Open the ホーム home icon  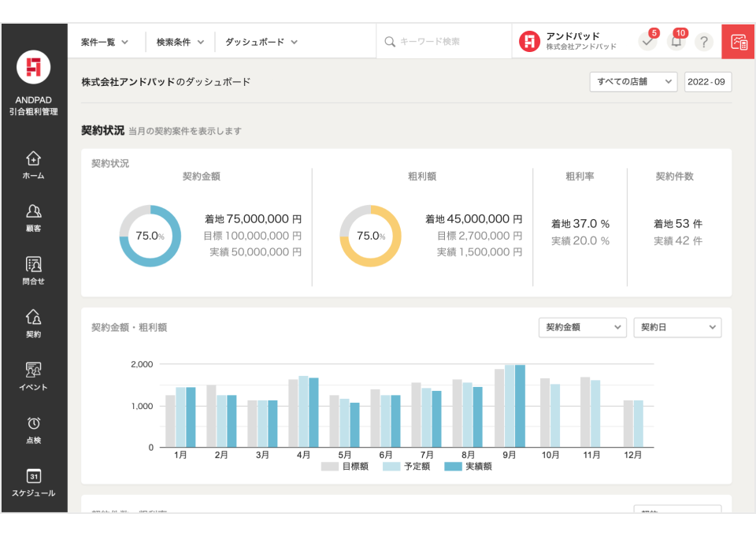coord(33,158)
